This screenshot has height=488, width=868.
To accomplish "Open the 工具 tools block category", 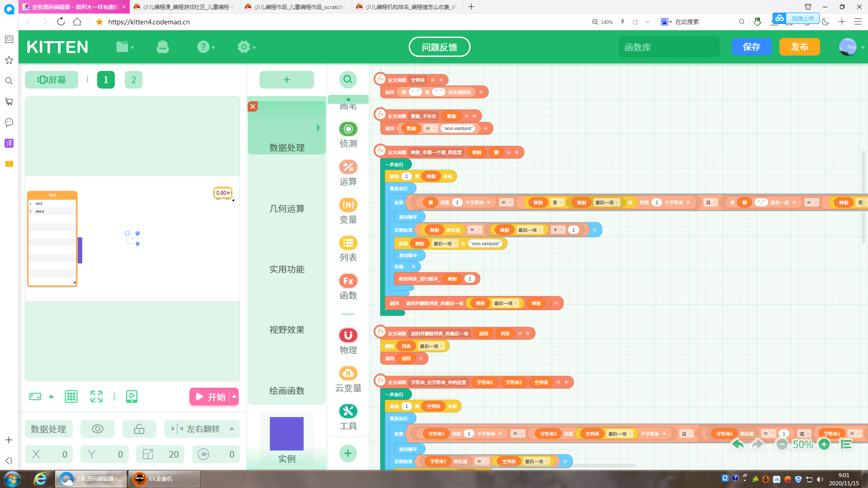I will pyautogui.click(x=348, y=418).
